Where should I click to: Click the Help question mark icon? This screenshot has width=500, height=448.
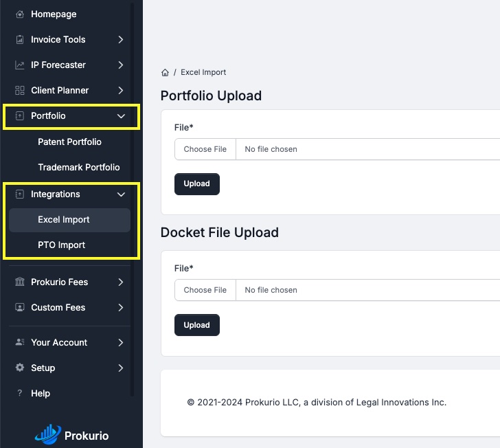coord(20,393)
